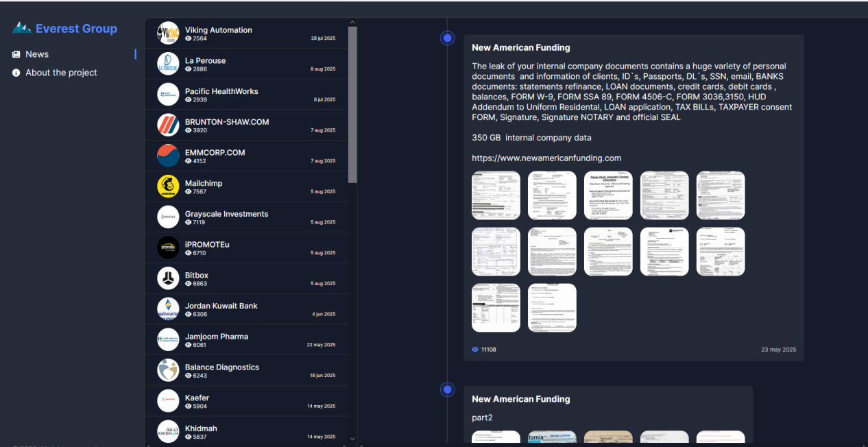Click the 28 jul 2025 date
Viewport: 868px width, 447px height.
tap(324, 38)
